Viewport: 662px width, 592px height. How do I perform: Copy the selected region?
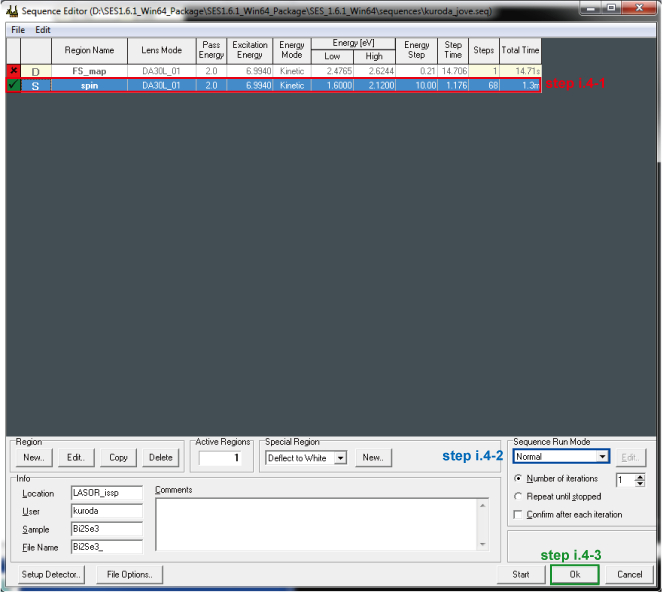pos(118,458)
